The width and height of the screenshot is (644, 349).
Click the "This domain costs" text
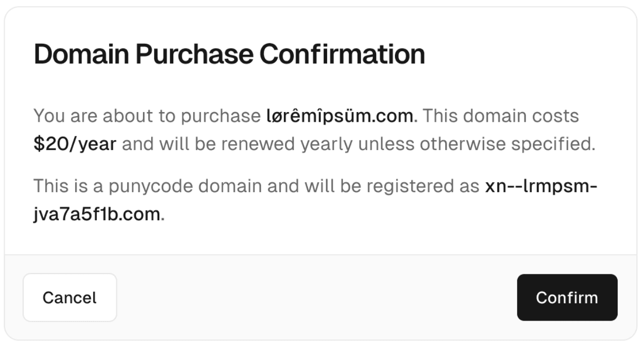pyautogui.click(x=501, y=117)
